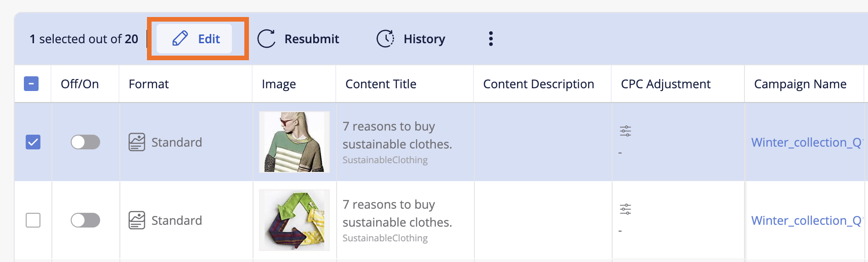Click the header select-all checkbox
868x262 pixels.
pos(31,84)
